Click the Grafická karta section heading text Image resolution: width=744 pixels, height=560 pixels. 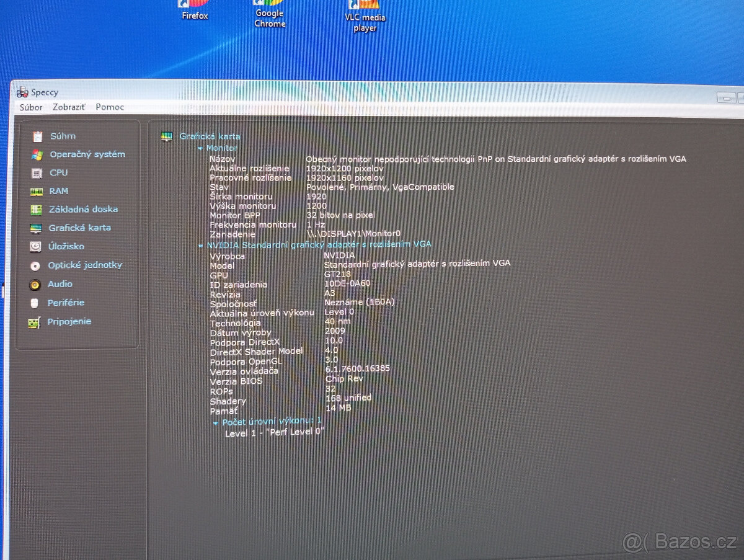[210, 136]
